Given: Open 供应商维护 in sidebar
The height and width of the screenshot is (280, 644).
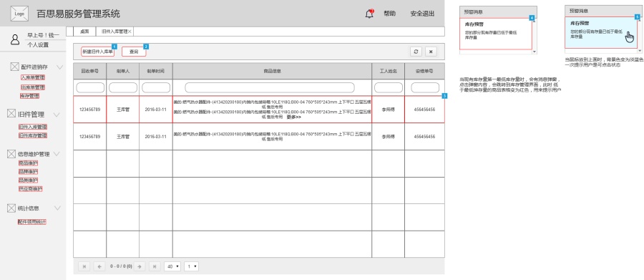Looking at the screenshot, I should (30, 189).
